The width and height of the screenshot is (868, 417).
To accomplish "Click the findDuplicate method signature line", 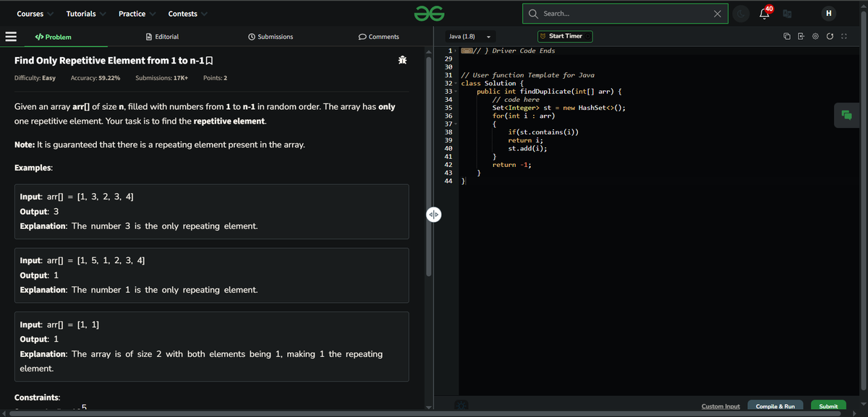I will (x=550, y=91).
